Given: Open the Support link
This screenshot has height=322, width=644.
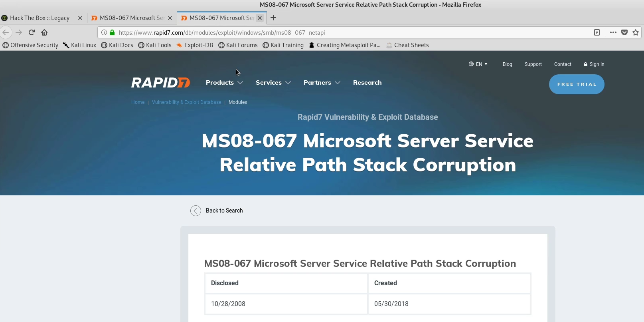Looking at the screenshot, I should 533,64.
